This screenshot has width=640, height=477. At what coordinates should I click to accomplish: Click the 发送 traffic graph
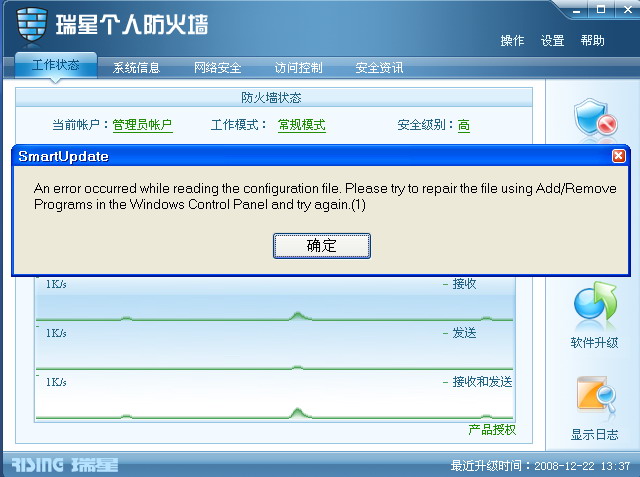click(274, 347)
